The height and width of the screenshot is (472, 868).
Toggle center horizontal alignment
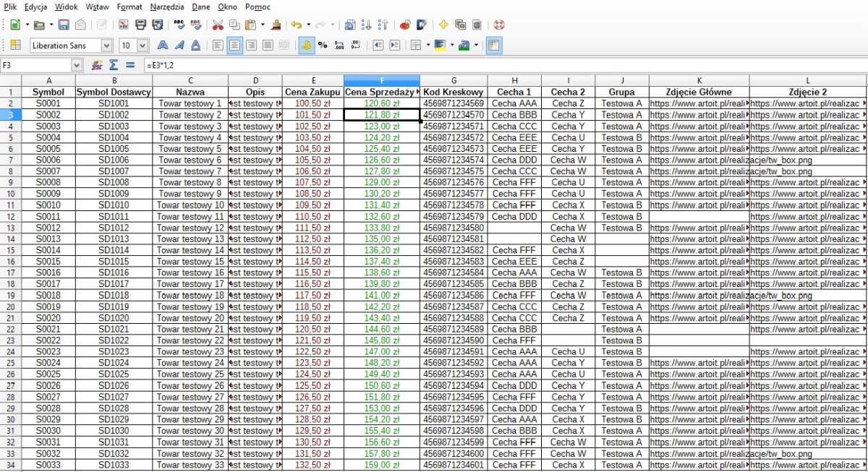234,45
